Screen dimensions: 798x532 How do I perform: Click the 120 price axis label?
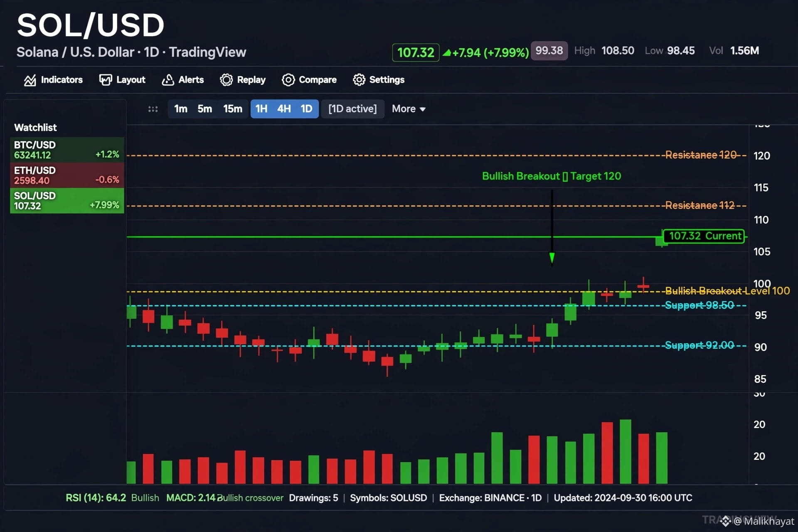coord(761,156)
